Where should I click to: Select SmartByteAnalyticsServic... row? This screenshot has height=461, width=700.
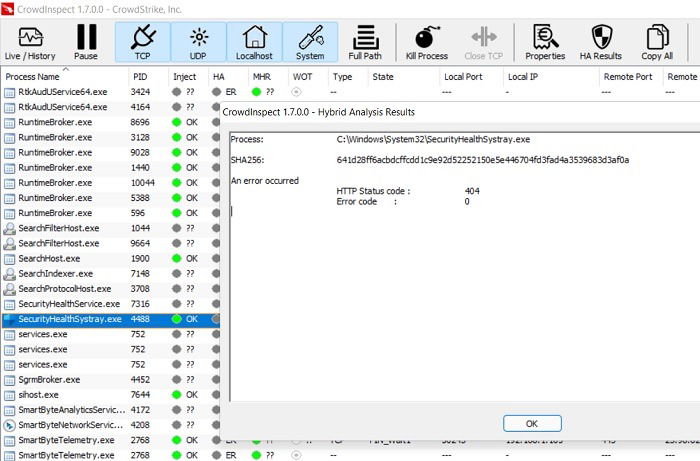pyautogui.click(x=111, y=410)
